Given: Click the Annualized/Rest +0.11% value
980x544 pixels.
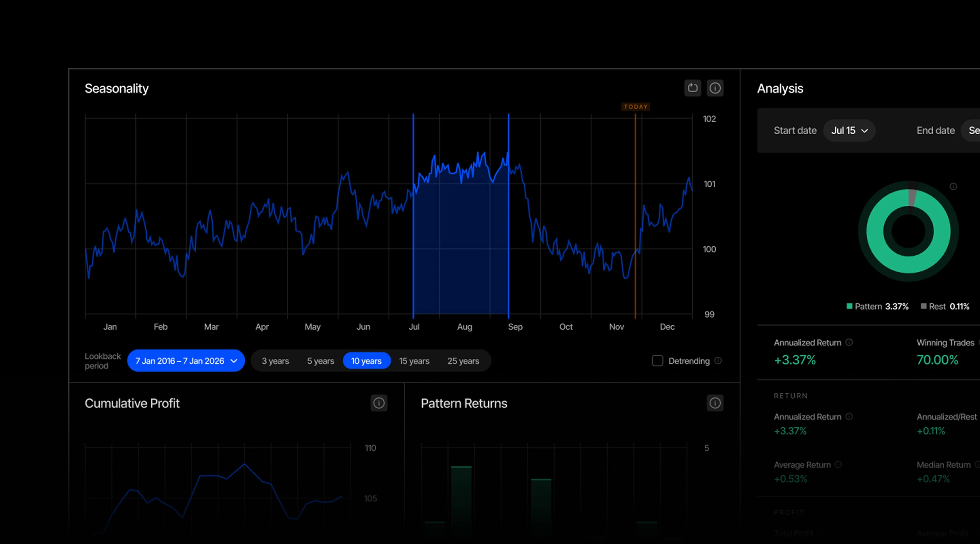Looking at the screenshot, I should [x=931, y=431].
